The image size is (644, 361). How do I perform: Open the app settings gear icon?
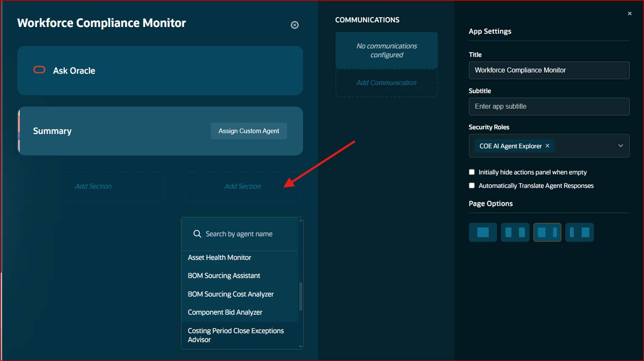point(295,25)
